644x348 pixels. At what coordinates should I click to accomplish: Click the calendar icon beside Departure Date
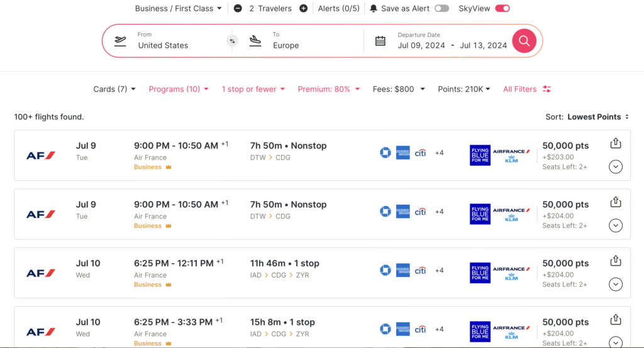point(380,41)
